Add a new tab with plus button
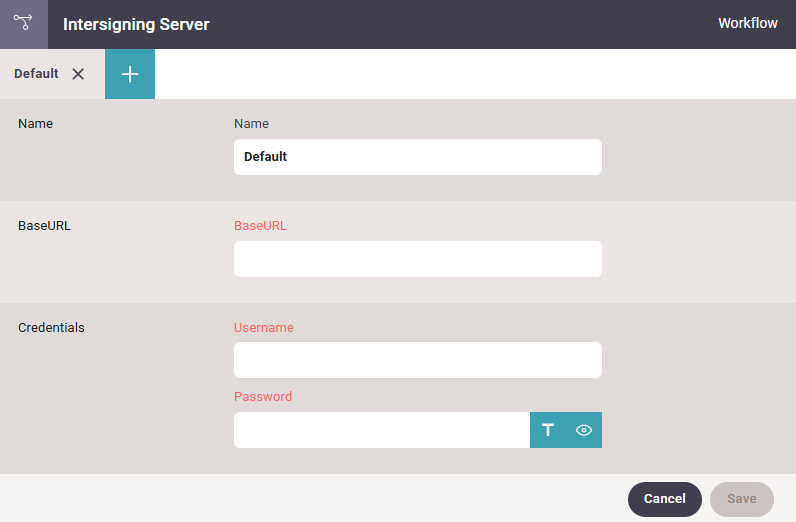Screen dimensions: 796x522 pyautogui.click(x=130, y=74)
